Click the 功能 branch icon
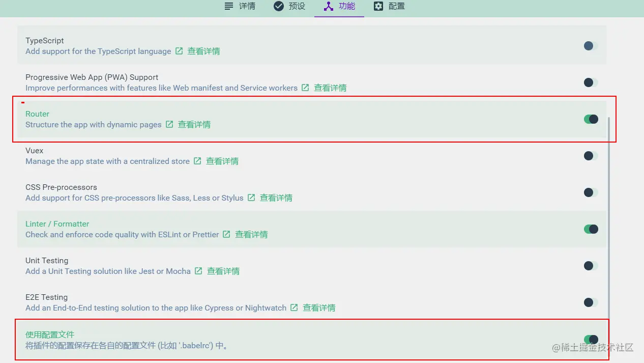 [329, 7]
